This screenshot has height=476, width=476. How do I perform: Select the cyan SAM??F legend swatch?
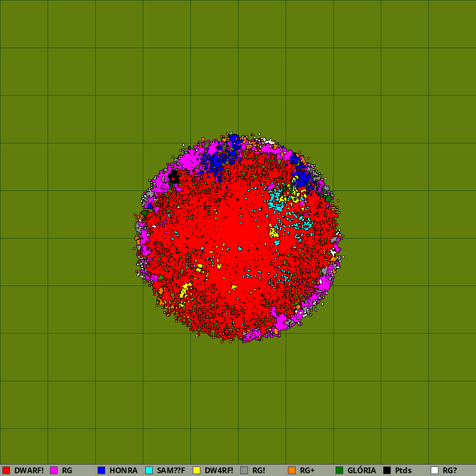pyautogui.click(x=149, y=470)
